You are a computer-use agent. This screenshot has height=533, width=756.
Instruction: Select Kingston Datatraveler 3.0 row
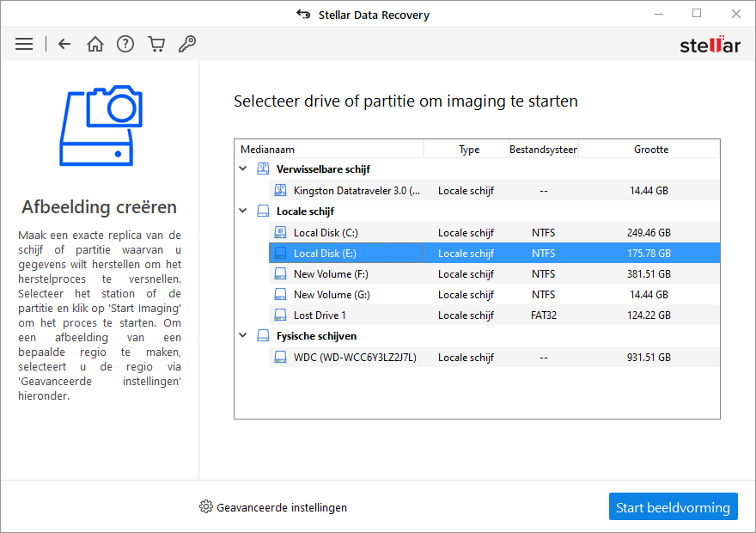494,190
